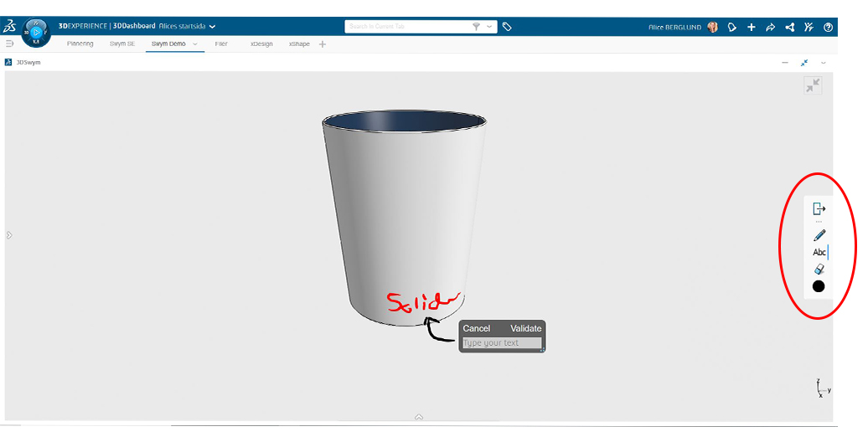The image size is (868, 442).
Task: Open the Planering tab
Action: [80, 44]
